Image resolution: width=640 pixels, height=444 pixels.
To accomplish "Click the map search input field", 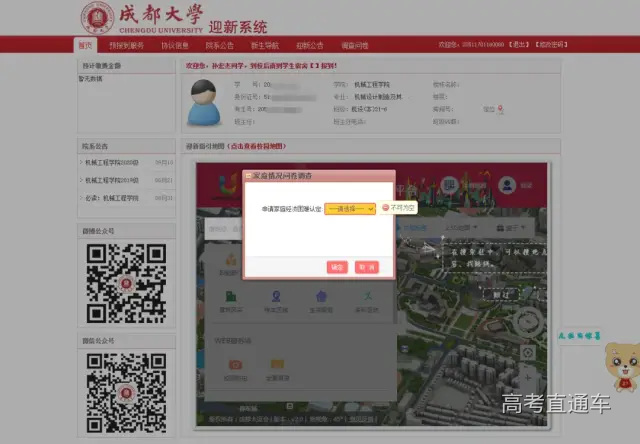I will tap(224, 229).
